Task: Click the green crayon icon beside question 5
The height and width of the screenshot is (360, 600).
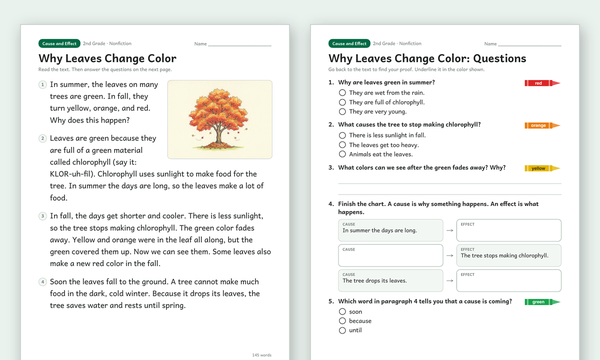Action: tap(542, 302)
